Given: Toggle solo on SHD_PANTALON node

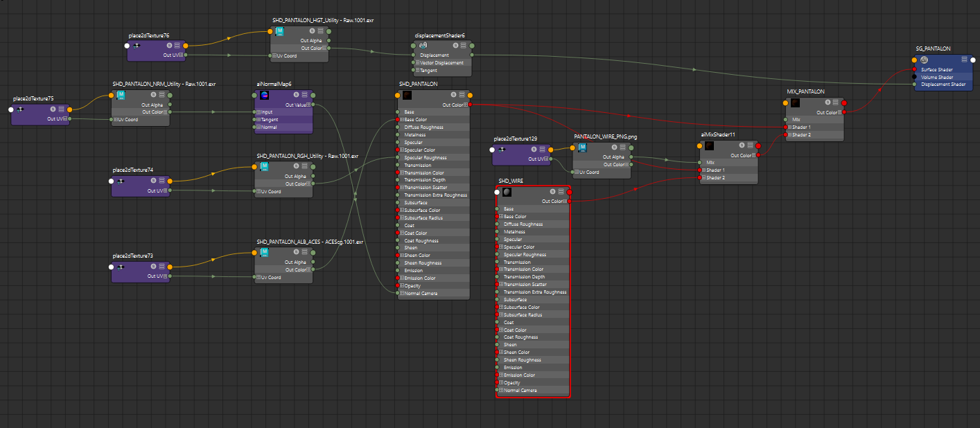Looking at the screenshot, I should coord(453,95).
